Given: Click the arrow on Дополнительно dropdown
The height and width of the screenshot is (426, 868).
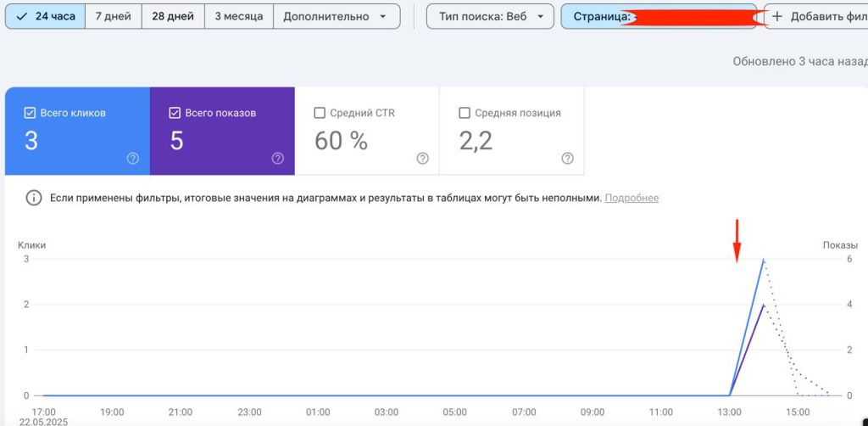Looking at the screenshot, I should 383,17.
